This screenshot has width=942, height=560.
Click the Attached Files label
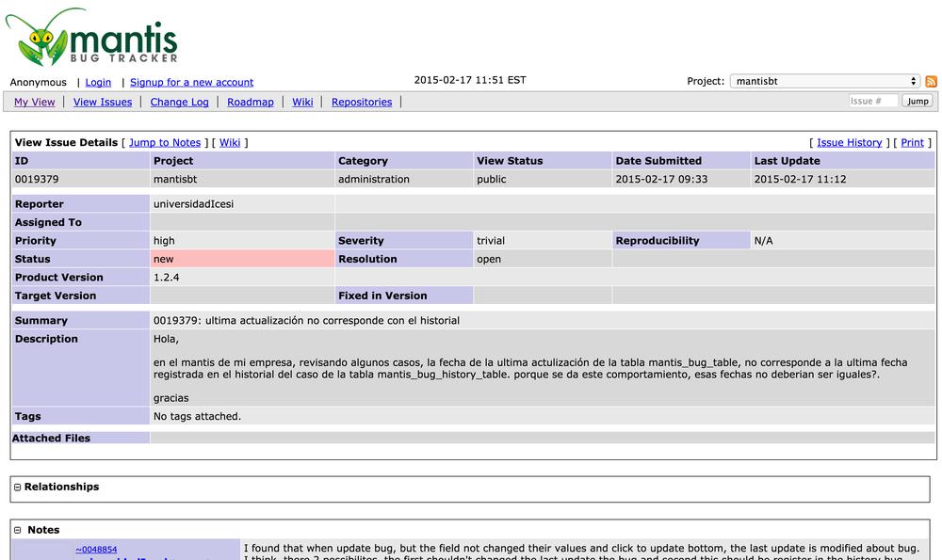[51, 439]
